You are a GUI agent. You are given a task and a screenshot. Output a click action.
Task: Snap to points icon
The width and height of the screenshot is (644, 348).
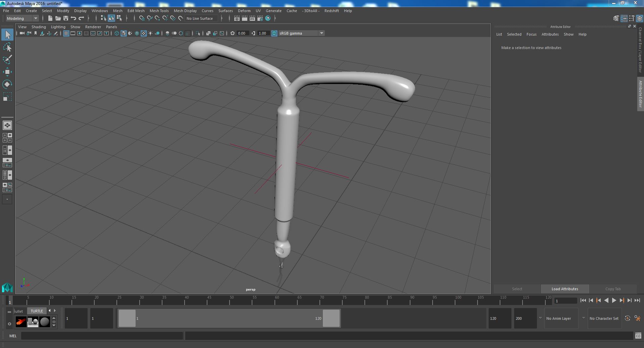tap(157, 18)
